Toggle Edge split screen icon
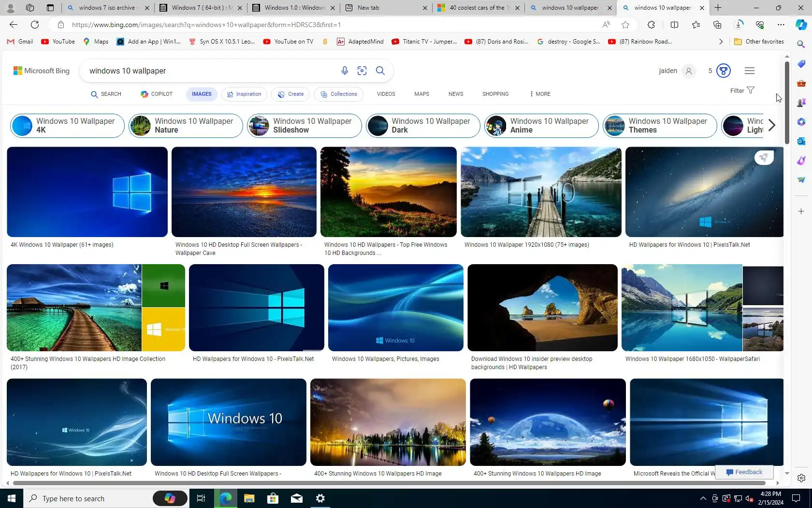This screenshot has height=508, width=812. tap(675, 25)
